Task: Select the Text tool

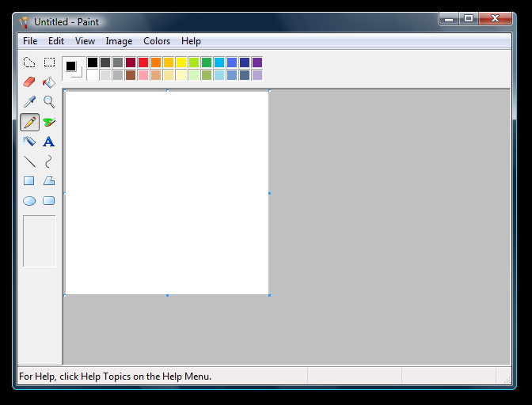Action: click(x=49, y=142)
